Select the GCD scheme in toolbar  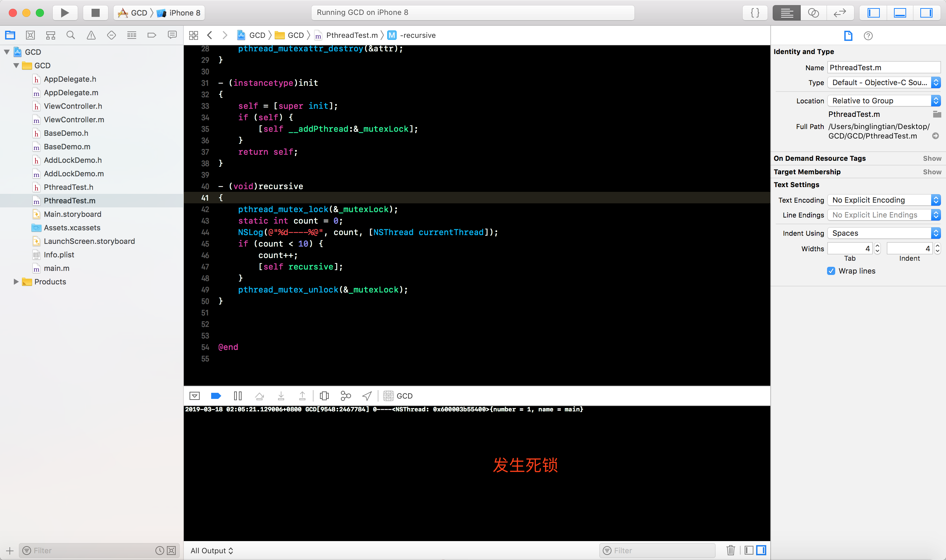point(132,13)
